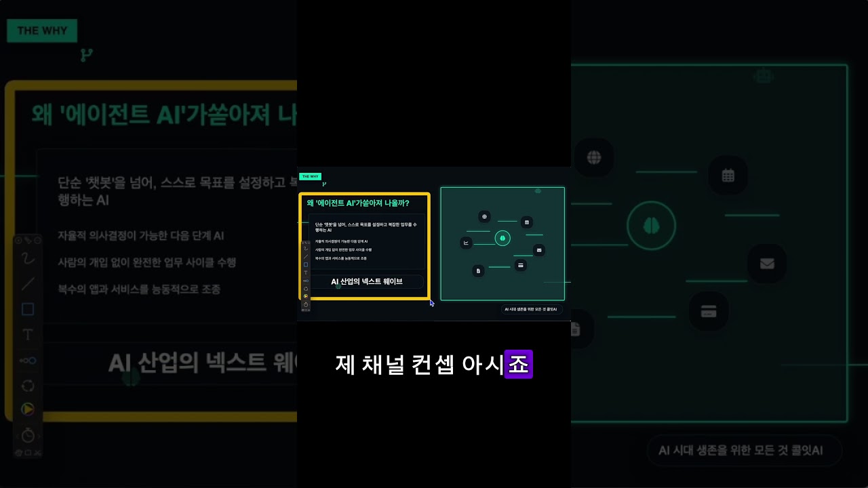Click the glowing brain node in the center diagram
This screenshot has height=488, width=868.
click(x=502, y=238)
